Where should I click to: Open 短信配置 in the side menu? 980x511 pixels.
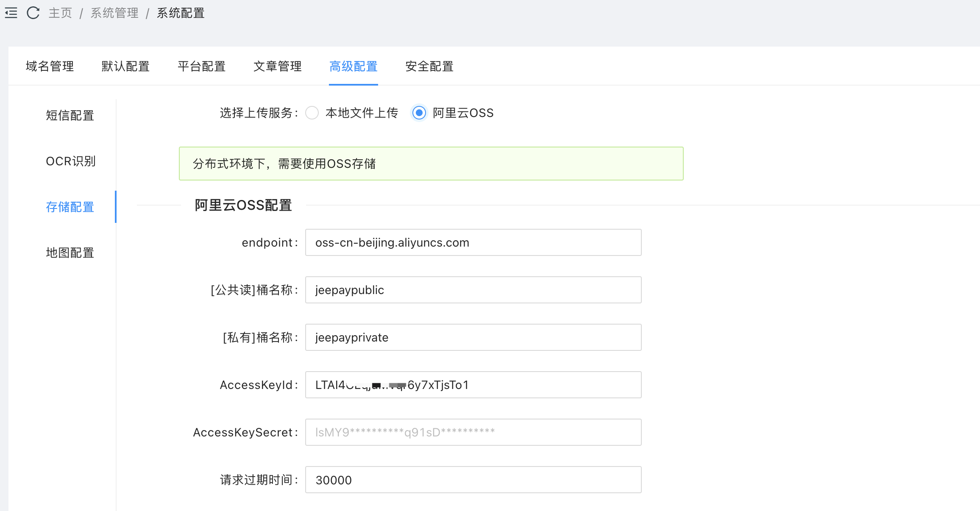click(70, 115)
